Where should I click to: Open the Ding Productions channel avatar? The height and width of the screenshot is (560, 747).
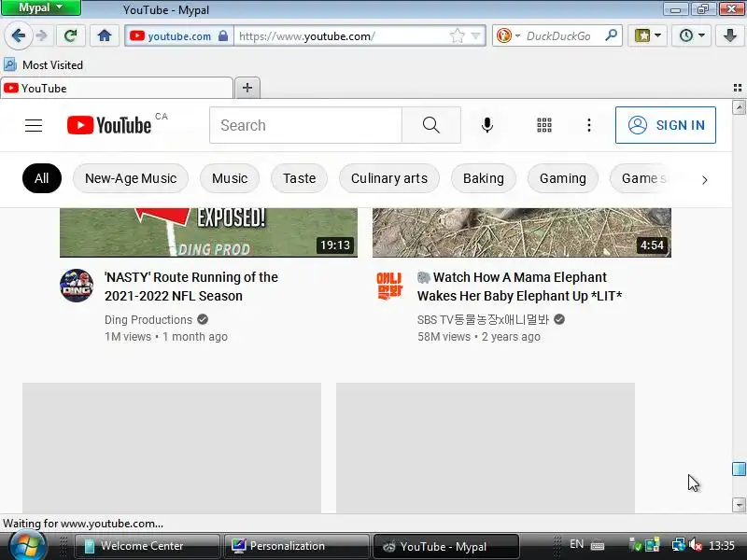click(x=77, y=286)
